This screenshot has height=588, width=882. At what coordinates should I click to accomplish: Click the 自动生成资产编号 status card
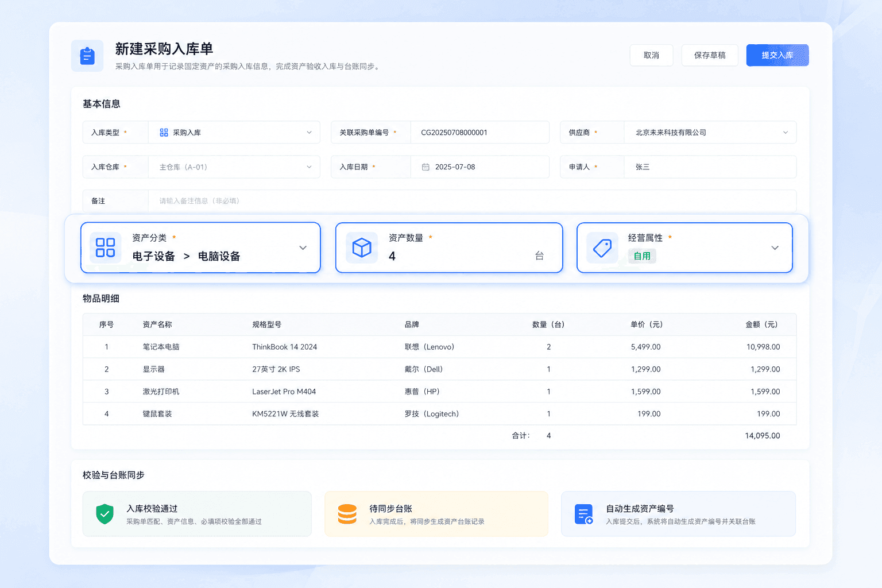pyautogui.click(x=678, y=514)
